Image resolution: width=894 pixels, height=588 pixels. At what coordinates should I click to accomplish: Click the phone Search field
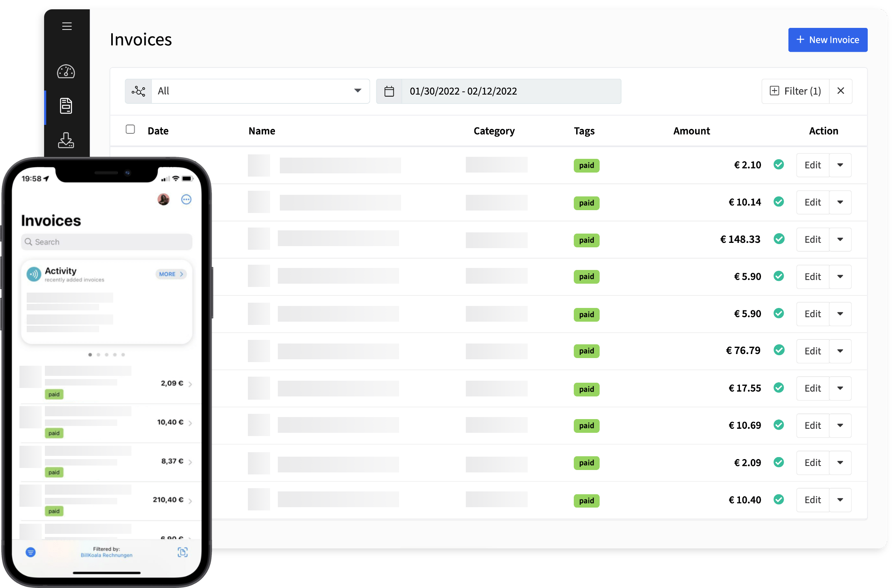click(x=107, y=242)
